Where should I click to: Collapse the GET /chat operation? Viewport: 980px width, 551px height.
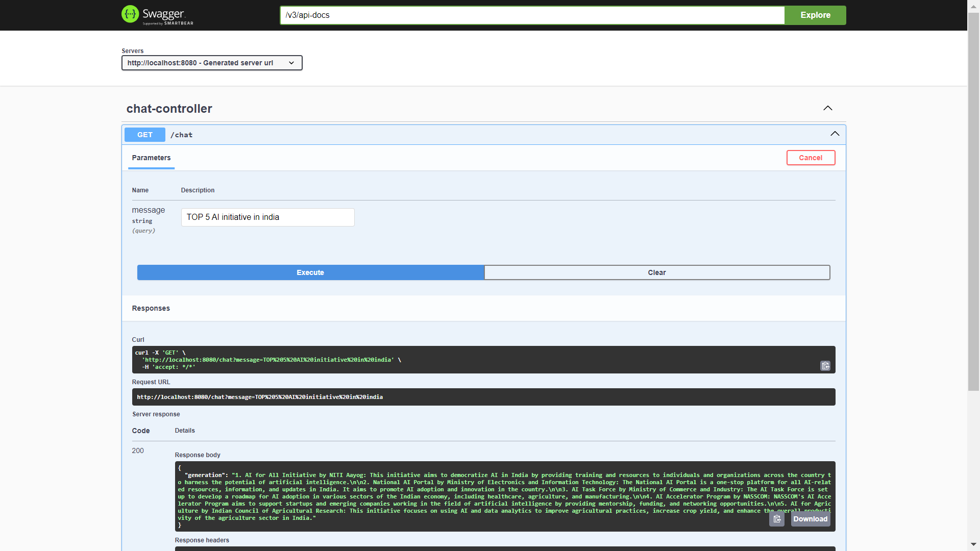(835, 134)
